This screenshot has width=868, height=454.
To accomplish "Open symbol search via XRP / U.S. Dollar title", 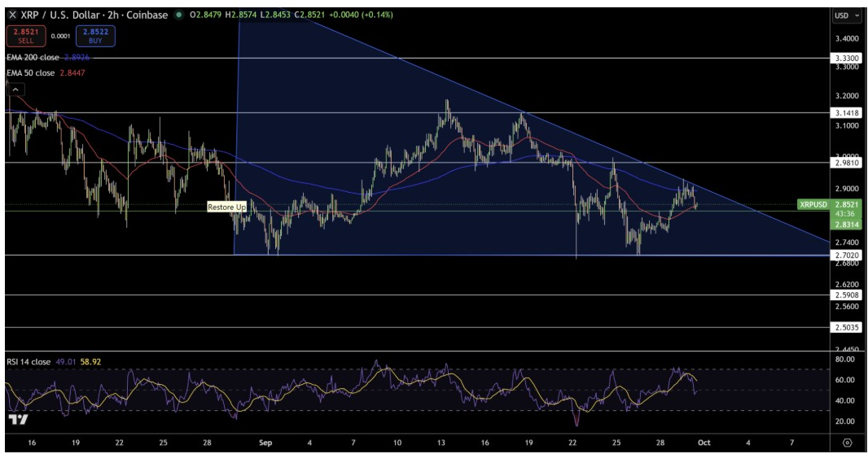I will point(65,15).
